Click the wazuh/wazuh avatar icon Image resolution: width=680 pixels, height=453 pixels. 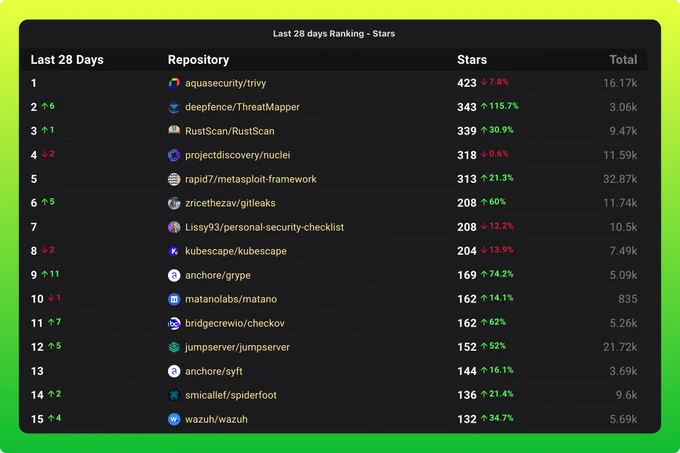pyautogui.click(x=174, y=419)
